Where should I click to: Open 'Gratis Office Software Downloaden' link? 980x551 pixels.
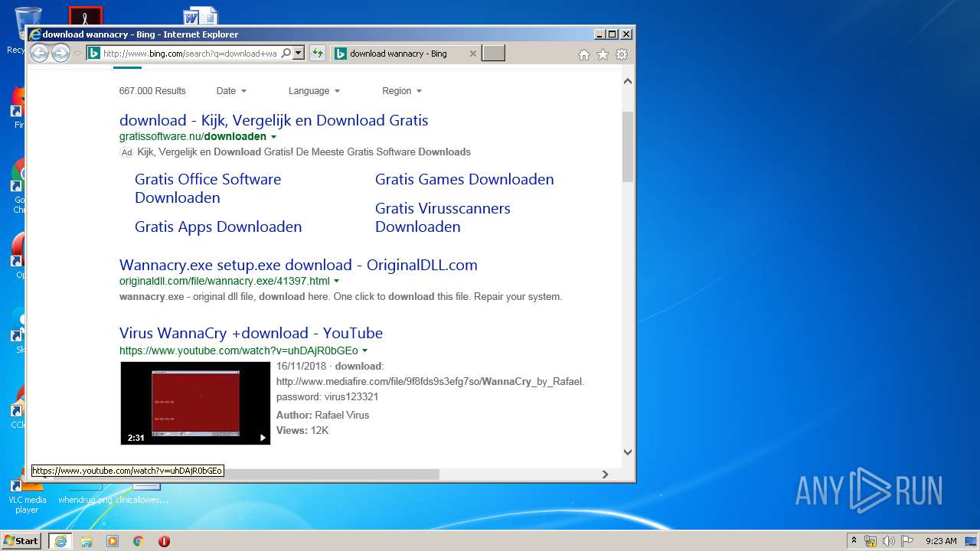point(207,188)
